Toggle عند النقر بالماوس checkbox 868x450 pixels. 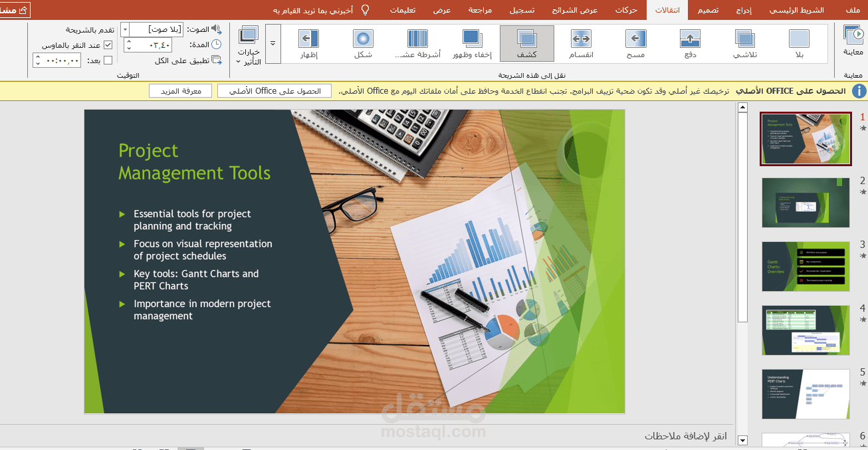(x=108, y=45)
